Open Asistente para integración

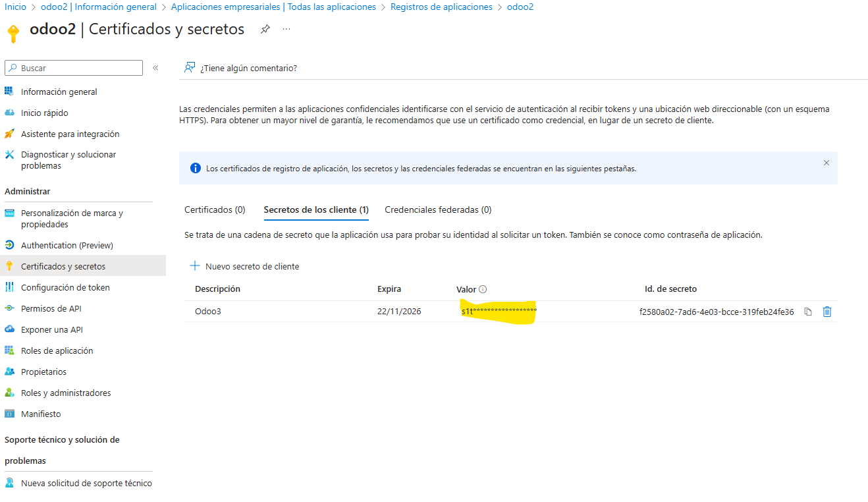70,134
